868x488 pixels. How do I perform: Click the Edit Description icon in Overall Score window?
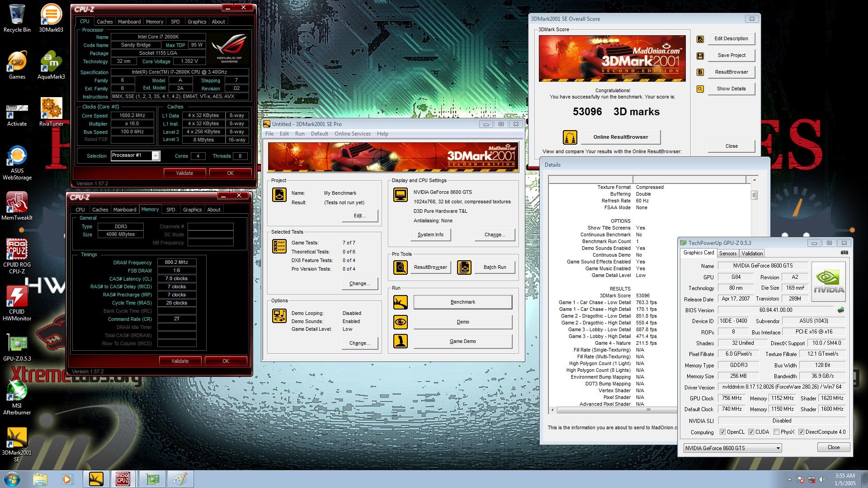[x=700, y=39]
